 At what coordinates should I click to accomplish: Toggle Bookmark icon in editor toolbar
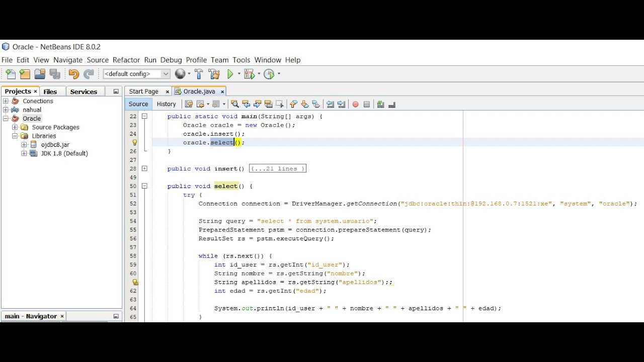[x=316, y=104]
